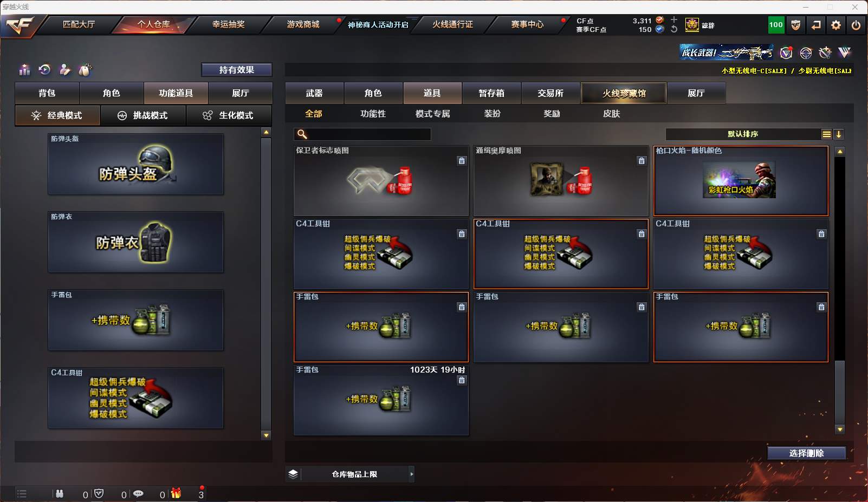This screenshot has height=502, width=868.
Task: Click the 持有效果 button
Action: click(237, 70)
